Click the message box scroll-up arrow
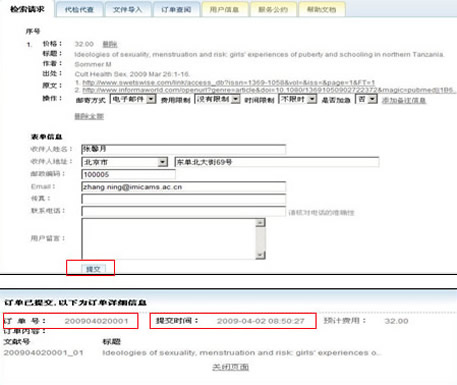Screen dimensions: 457x385 click(260, 222)
